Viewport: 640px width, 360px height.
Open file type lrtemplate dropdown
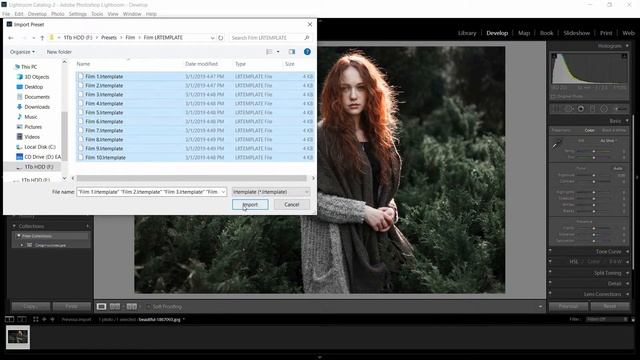(x=271, y=192)
